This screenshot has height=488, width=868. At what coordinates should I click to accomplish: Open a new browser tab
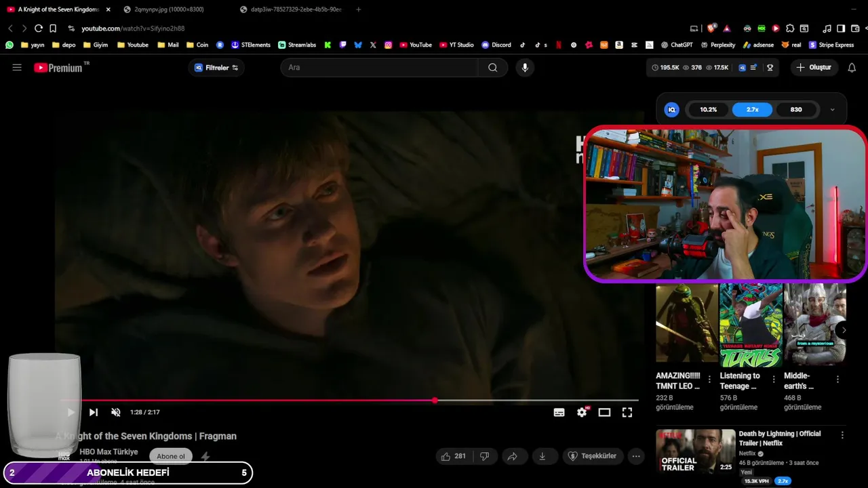358,9
